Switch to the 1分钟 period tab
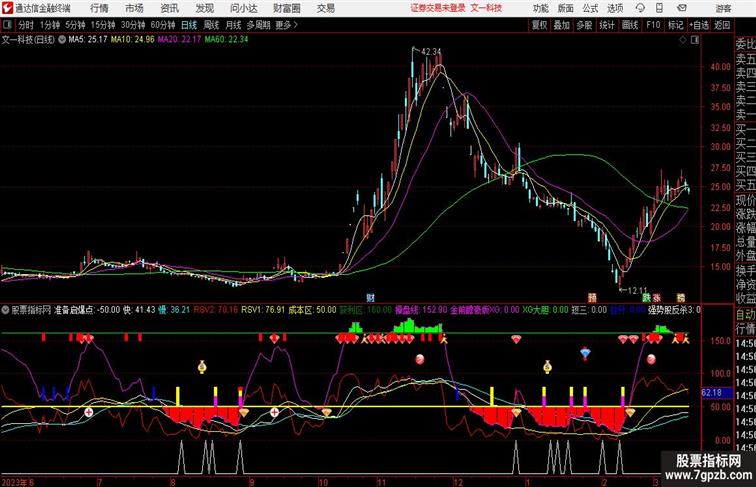 50,25
